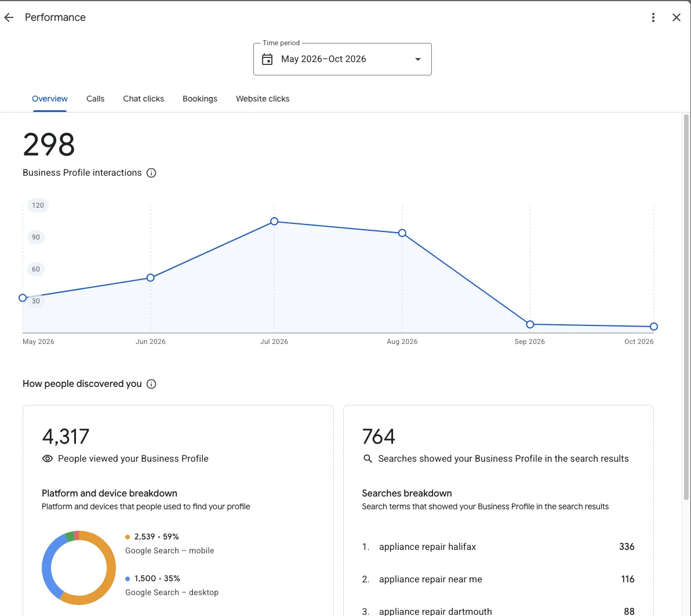
Task: Click the 116 count for near me searches
Action: [628, 579]
